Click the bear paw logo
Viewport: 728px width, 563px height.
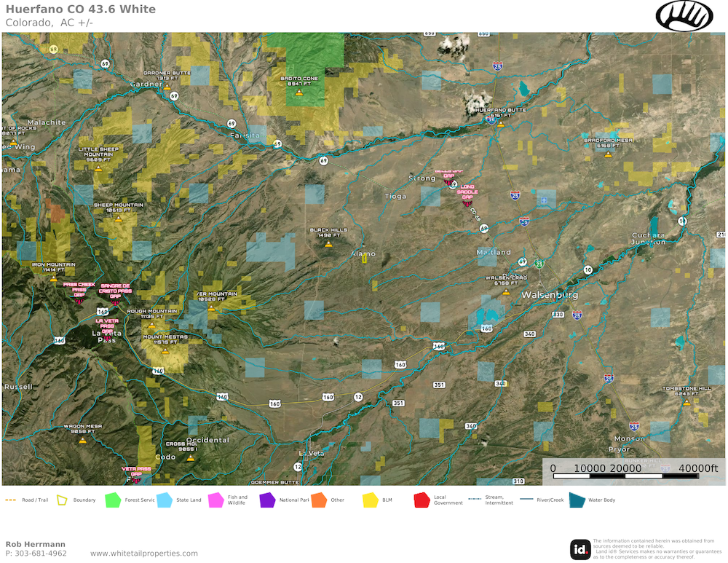[x=684, y=15]
